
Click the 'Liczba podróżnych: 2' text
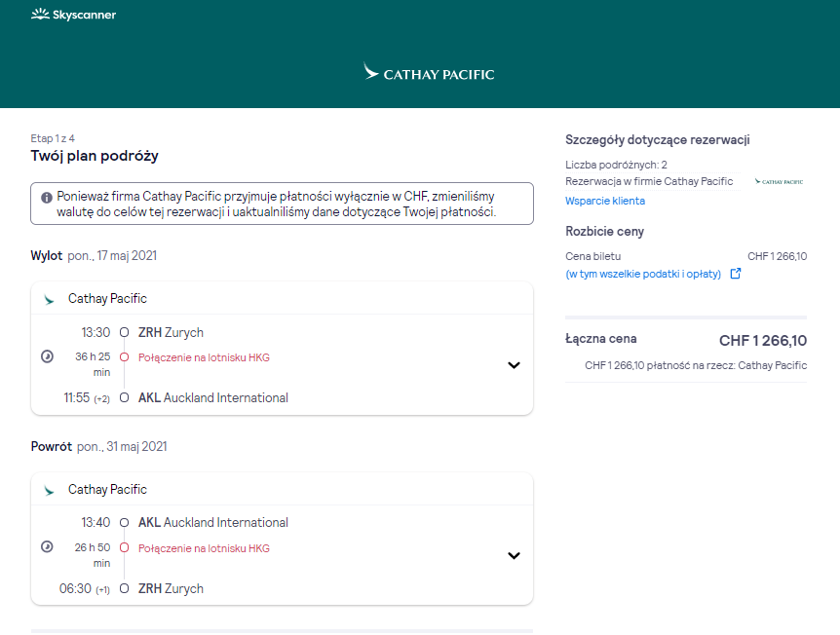tap(616, 165)
